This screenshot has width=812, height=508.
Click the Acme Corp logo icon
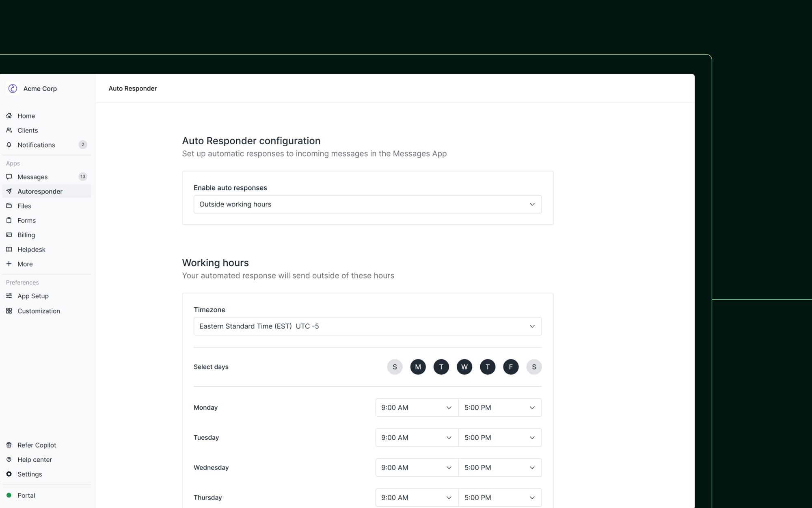13,89
